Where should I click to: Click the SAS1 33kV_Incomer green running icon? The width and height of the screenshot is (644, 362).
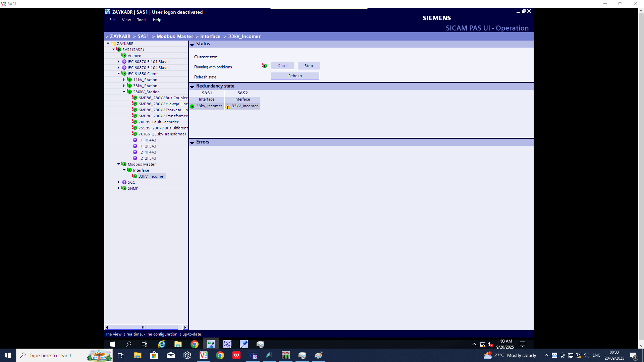pos(192,107)
